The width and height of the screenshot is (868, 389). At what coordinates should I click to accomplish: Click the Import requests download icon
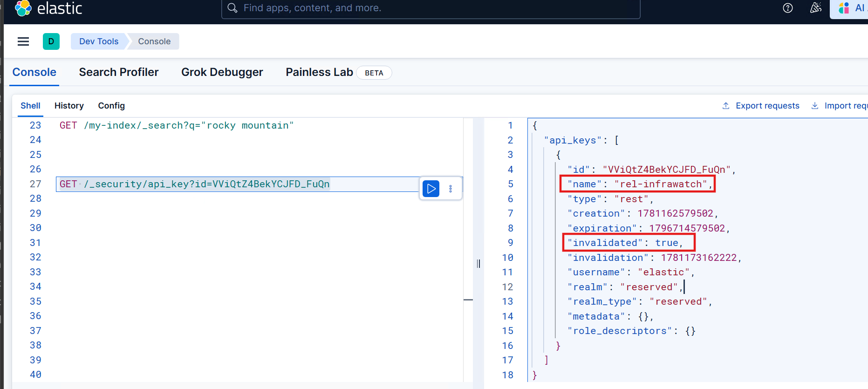pos(815,106)
